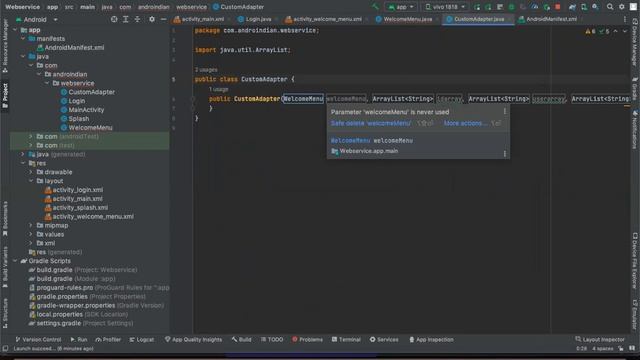Open the app run configuration dropdown
Image resolution: width=640 pixels, height=360 pixels.
401,7
